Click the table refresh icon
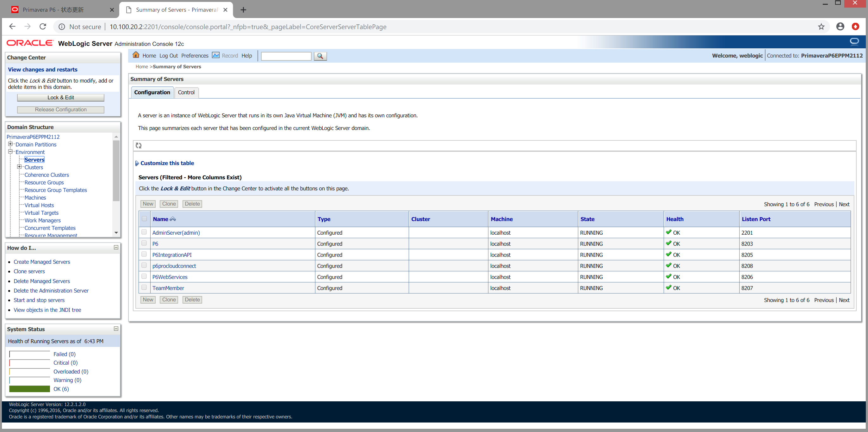Viewport: 868px width, 432px height. click(x=139, y=145)
